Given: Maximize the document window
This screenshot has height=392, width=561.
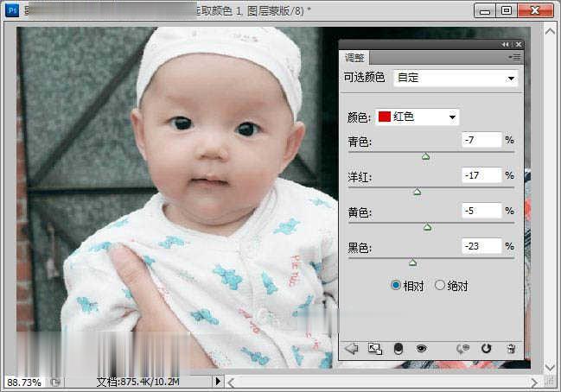Looking at the screenshot, I should pos(507,10).
